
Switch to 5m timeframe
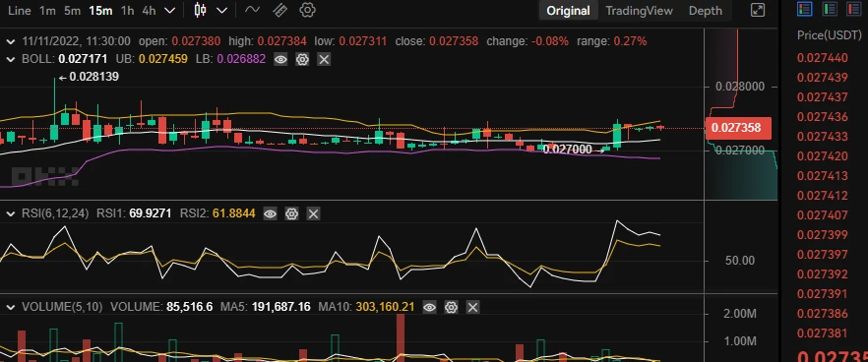[72, 11]
